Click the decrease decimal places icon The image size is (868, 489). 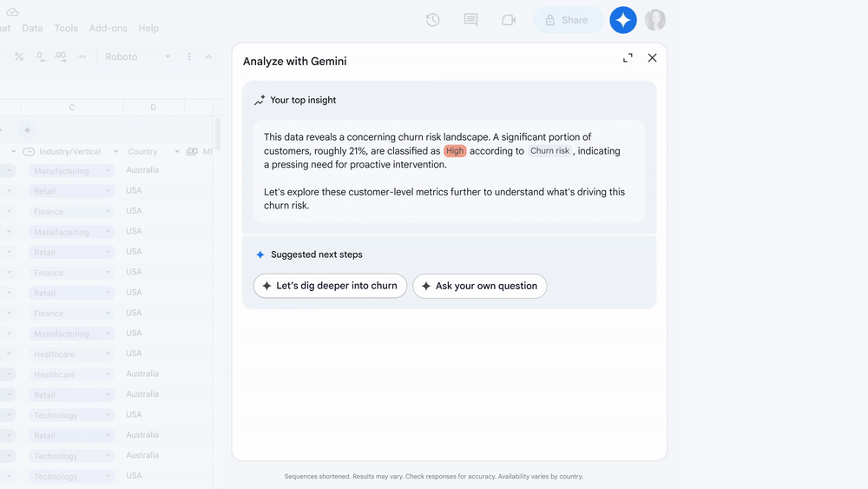tap(40, 56)
